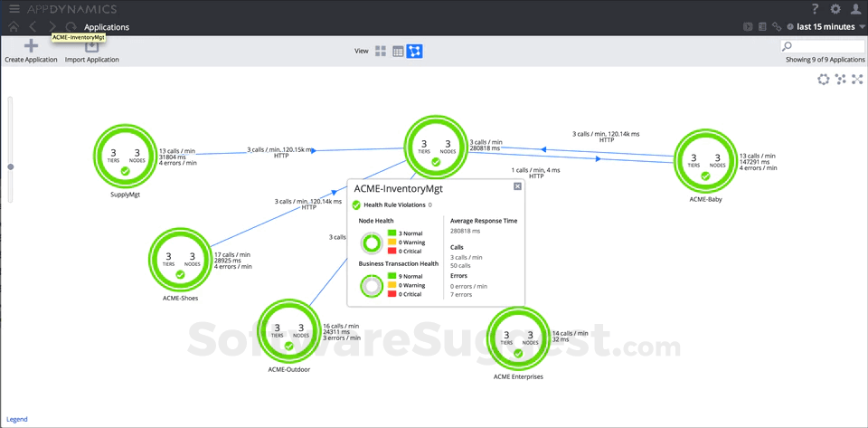Screen dimensions: 868x428
Task: Click Import Application
Action: [x=92, y=51]
